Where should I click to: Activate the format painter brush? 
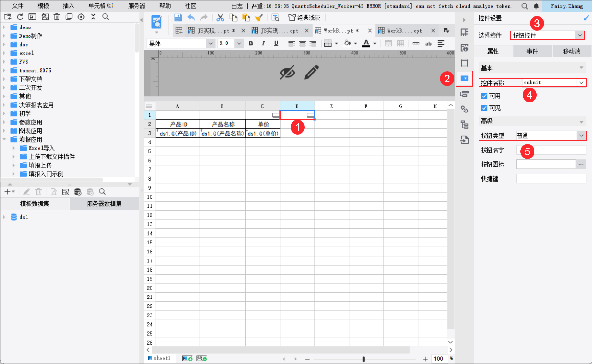click(x=259, y=18)
